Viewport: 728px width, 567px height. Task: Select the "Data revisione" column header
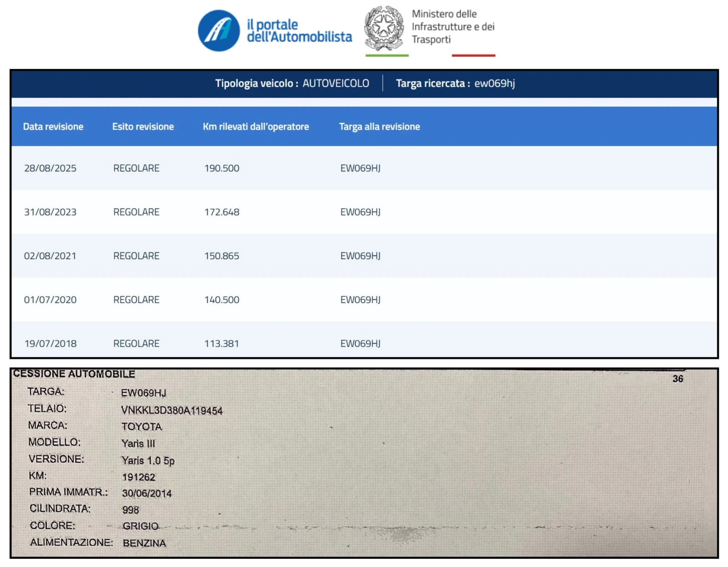53,127
